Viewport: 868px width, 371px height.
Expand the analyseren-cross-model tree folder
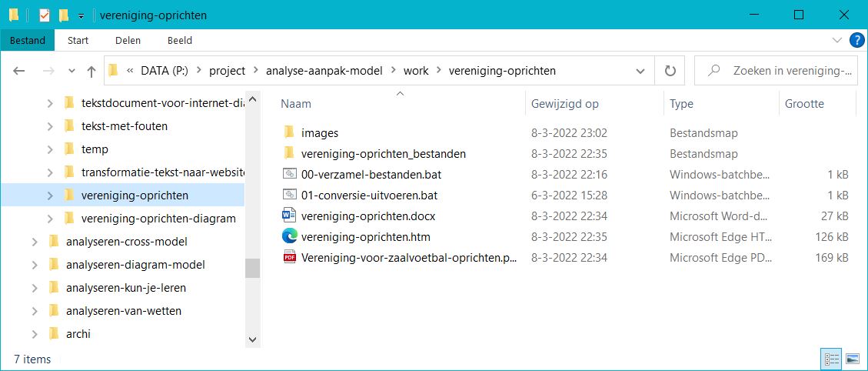(34, 242)
